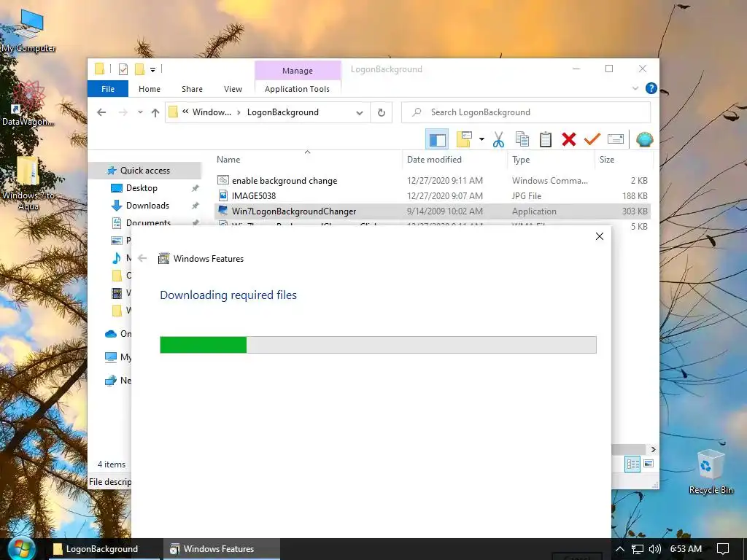Click the preview pane toolbar icon
This screenshot has width=747, height=560.
pyautogui.click(x=438, y=139)
